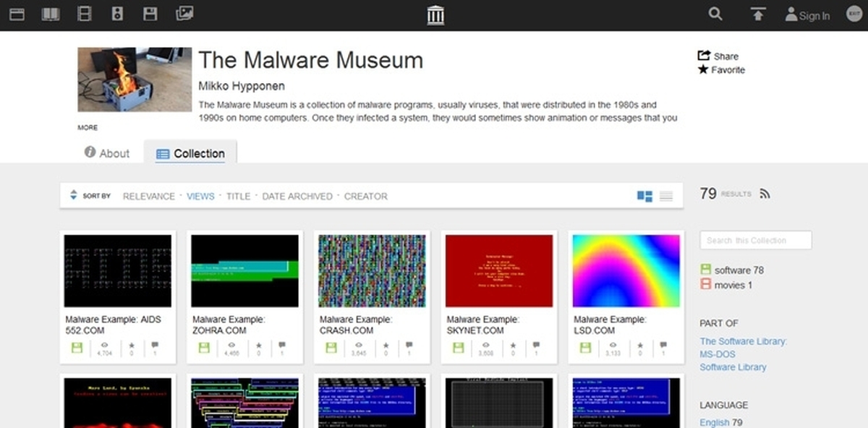Click comment icon on SKYNET.COM card
The image size is (868, 428).
(536, 345)
